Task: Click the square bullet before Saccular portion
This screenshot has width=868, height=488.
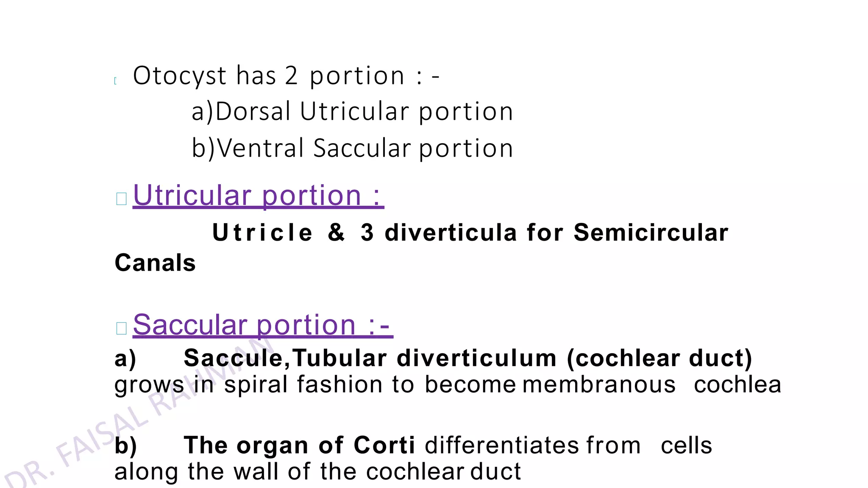Action: (121, 328)
